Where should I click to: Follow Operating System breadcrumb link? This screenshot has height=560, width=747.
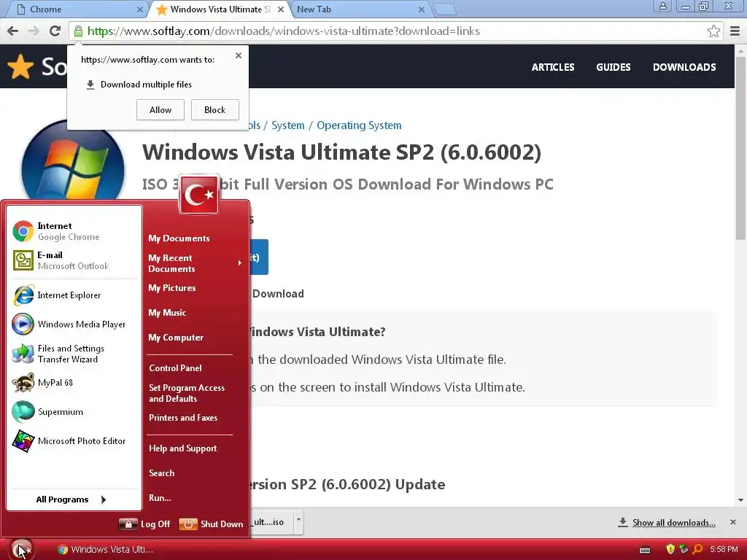(x=359, y=125)
